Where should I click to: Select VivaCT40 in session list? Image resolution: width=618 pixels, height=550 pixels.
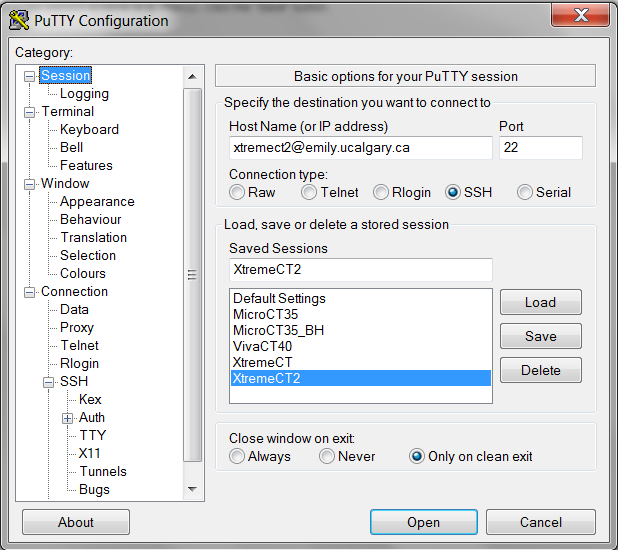[x=361, y=346]
